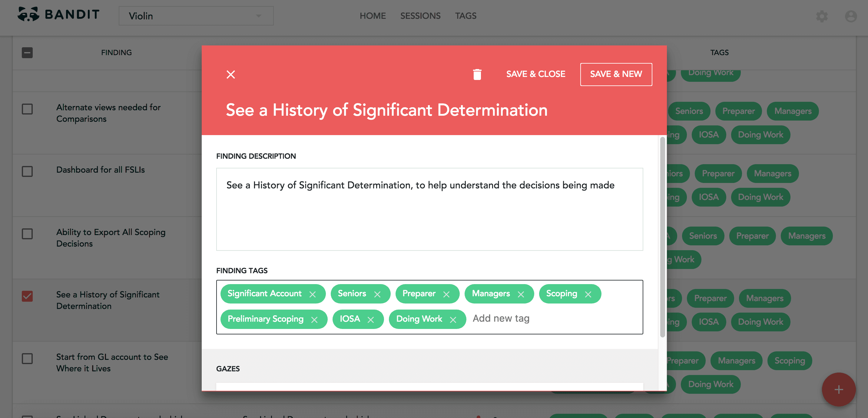Add a new finding with the plus button
Viewport: 868px width, 418px height.
pyautogui.click(x=839, y=390)
